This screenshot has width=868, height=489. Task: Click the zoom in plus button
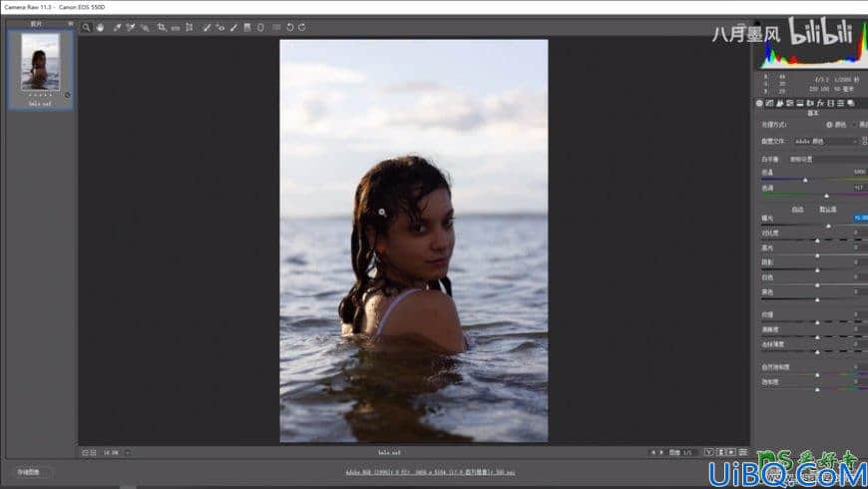(x=93, y=452)
